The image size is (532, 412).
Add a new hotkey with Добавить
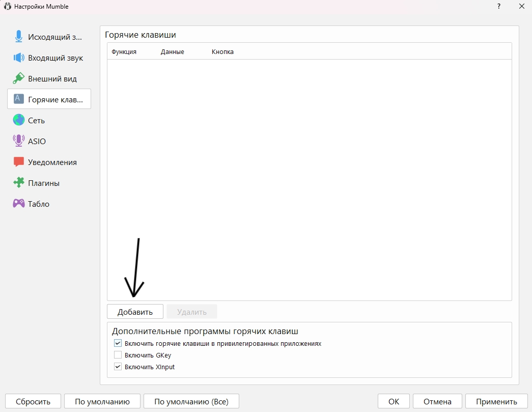[x=135, y=312]
